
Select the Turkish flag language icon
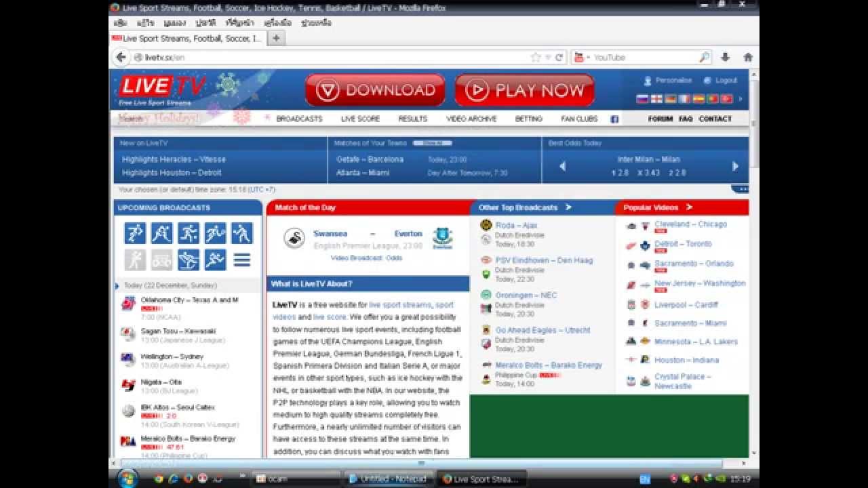tap(726, 99)
